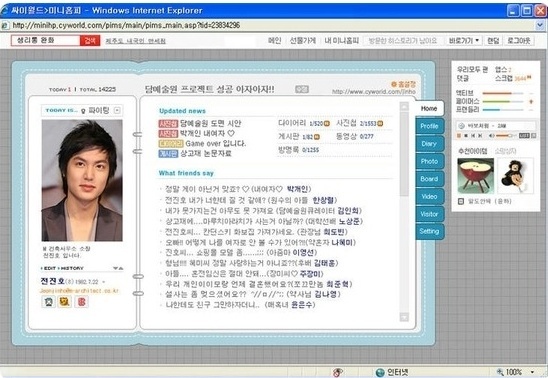Click the 로그아웃 logout button

click(519, 41)
